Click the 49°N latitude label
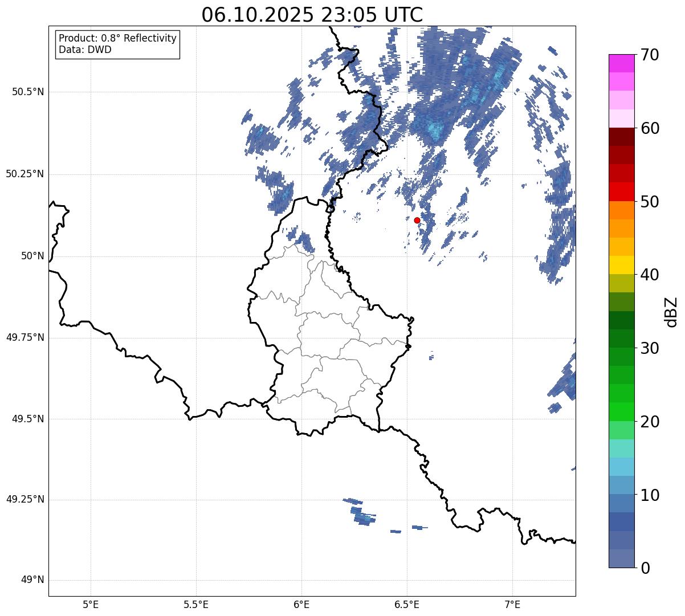 pyautogui.click(x=32, y=580)
